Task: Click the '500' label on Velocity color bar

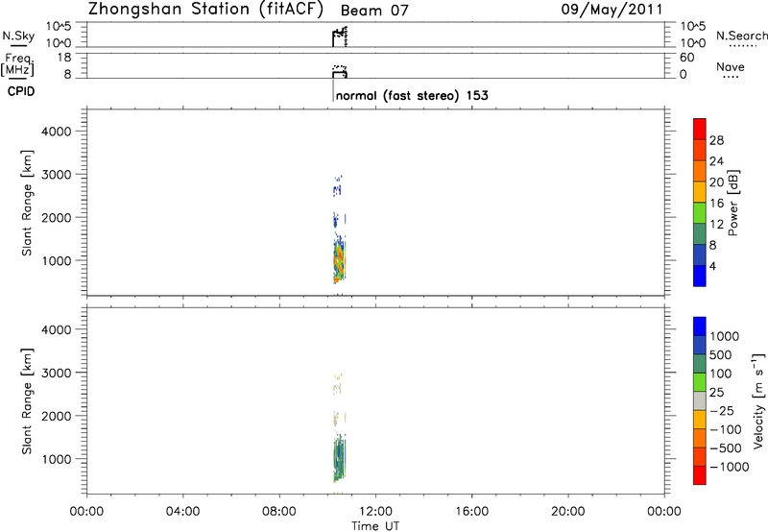Action: 721,355
